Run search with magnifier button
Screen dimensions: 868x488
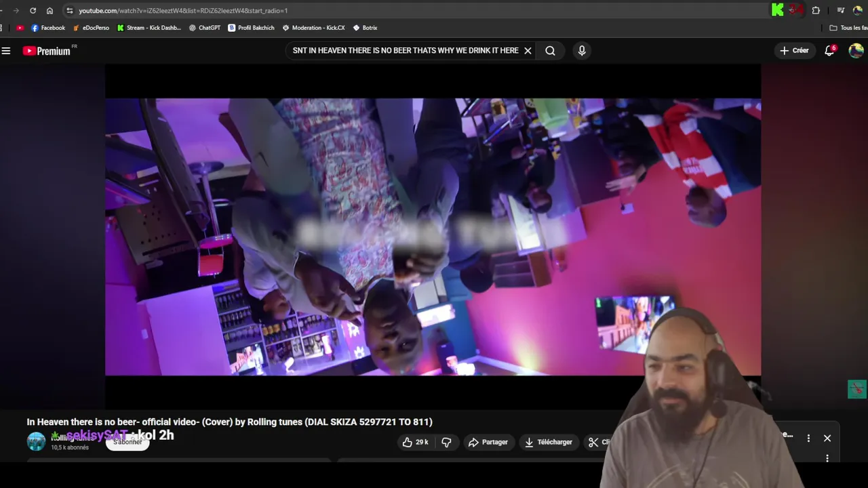pos(550,51)
